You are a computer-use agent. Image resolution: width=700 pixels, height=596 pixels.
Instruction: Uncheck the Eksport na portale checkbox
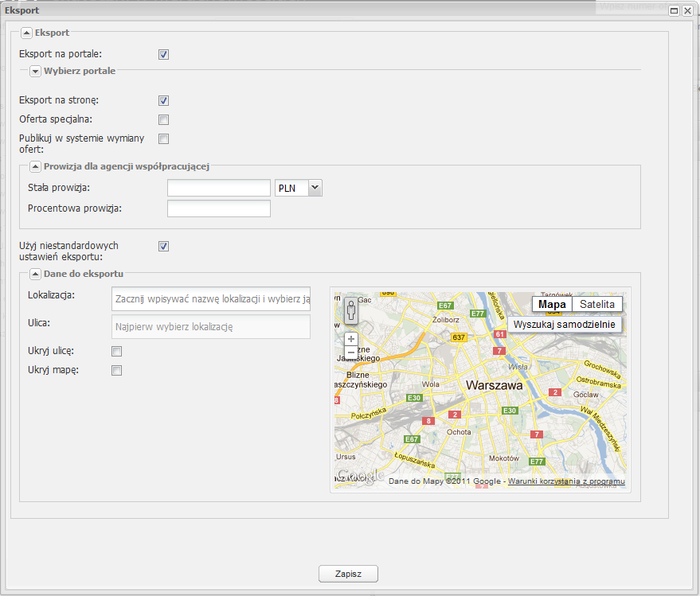click(x=163, y=54)
